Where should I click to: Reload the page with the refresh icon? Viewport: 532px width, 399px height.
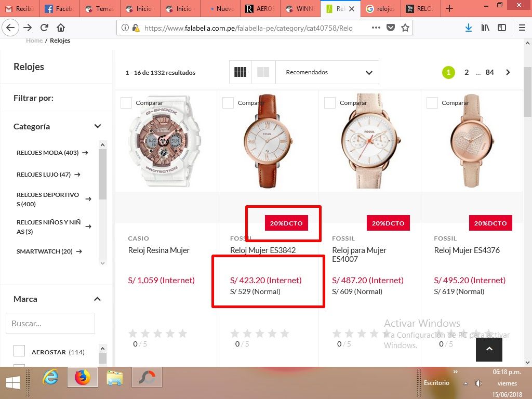[x=44, y=28]
